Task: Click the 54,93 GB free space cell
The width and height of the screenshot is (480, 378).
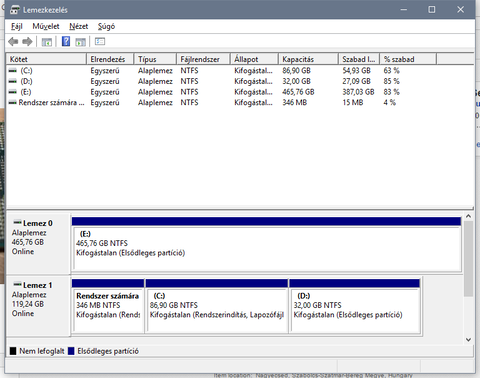Action: 356,71
